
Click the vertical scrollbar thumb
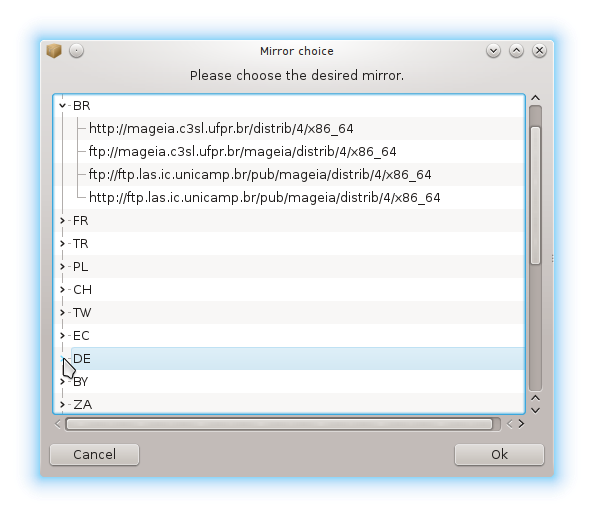[x=535, y=196]
